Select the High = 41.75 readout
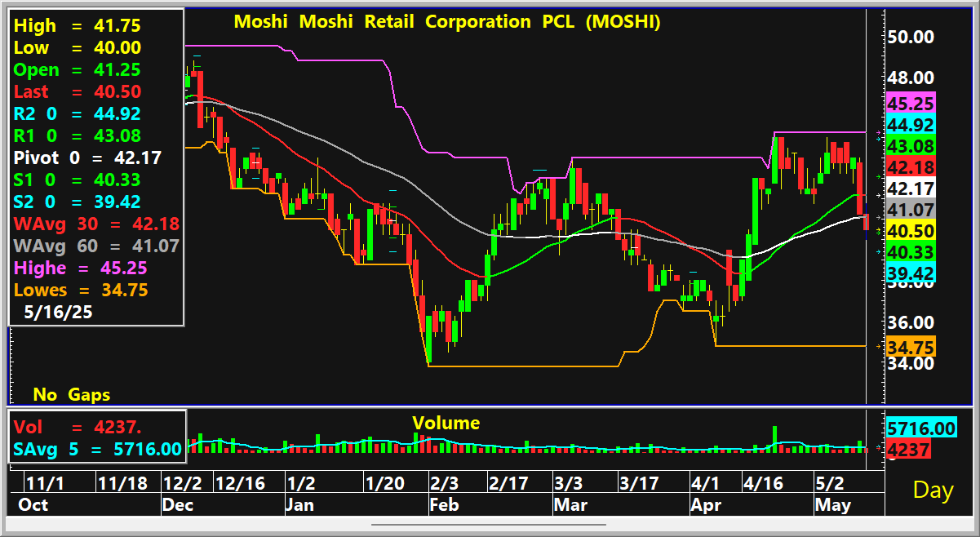This screenshot has height=537, width=980. (x=77, y=26)
